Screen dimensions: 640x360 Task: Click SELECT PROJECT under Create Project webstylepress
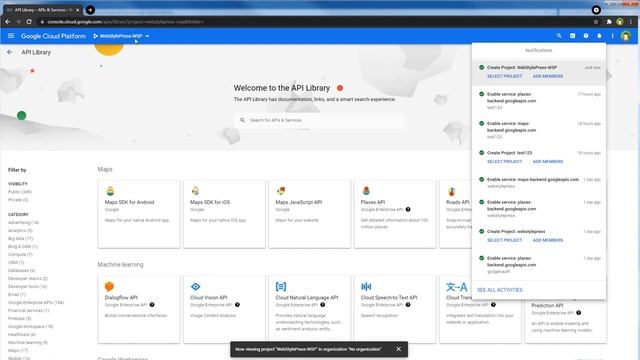504,240
